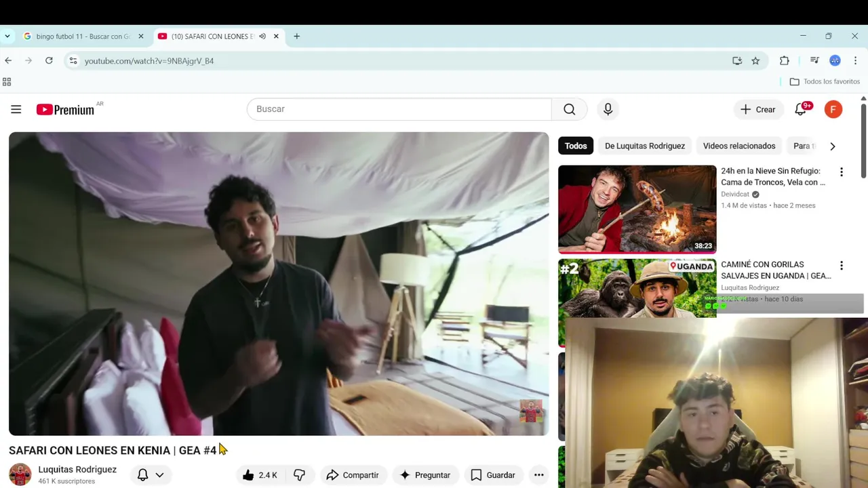
Task: Go forward in browser history
Action: [x=28, y=60]
